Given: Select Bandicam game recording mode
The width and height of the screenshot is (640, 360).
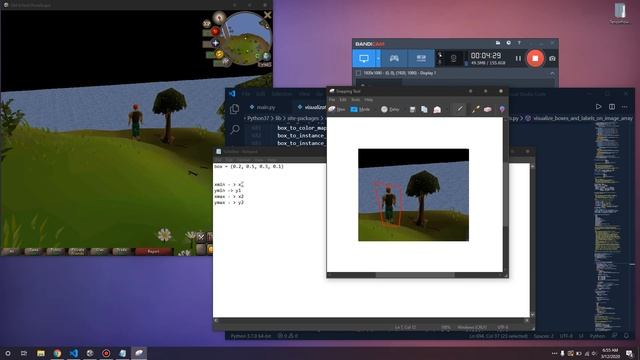Looking at the screenshot, I should click(x=394, y=58).
